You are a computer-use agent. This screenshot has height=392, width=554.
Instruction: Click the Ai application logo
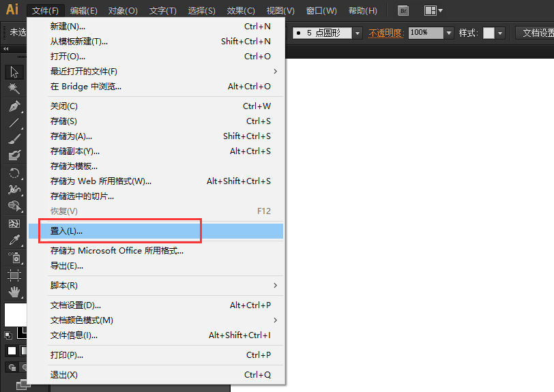tap(12, 10)
